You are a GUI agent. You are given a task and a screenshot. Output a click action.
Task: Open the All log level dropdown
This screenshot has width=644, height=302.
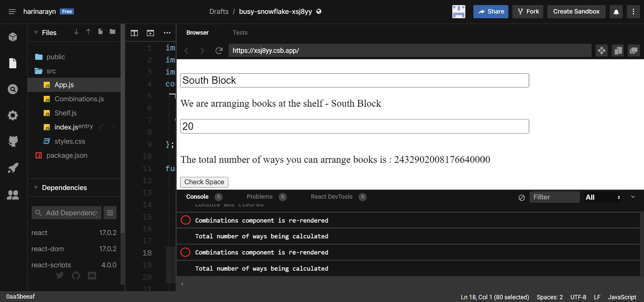(603, 197)
